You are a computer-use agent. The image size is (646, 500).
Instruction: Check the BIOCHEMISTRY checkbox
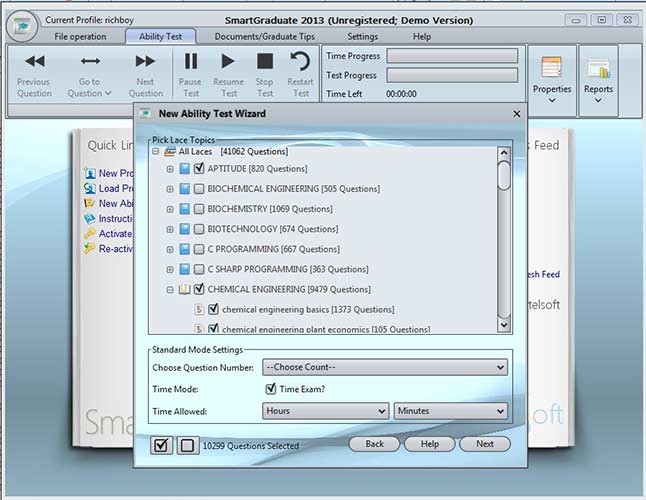(199, 209)
